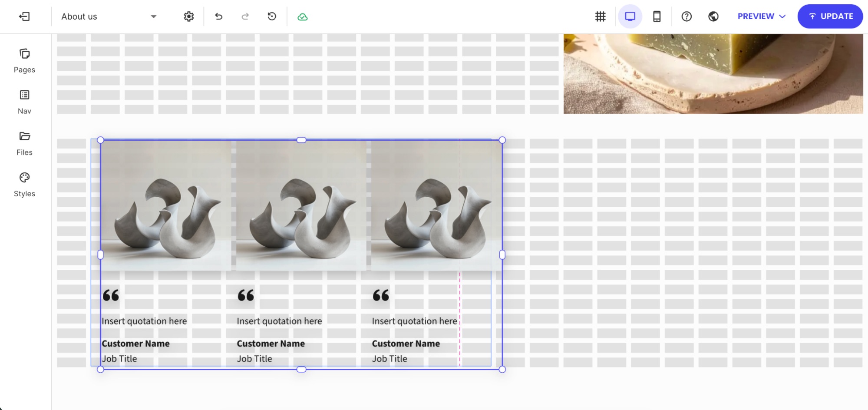Open page settings gear icon
868x410 pixels.
(188, 17)
